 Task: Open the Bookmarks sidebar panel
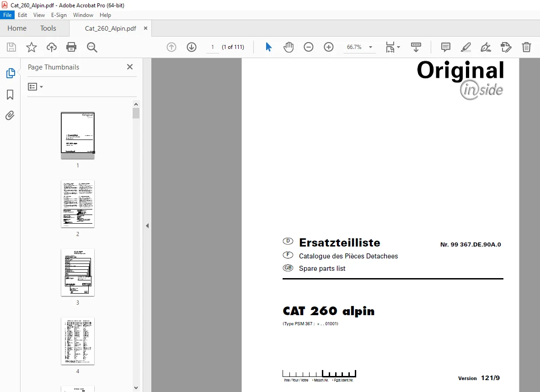click(10, 95)
